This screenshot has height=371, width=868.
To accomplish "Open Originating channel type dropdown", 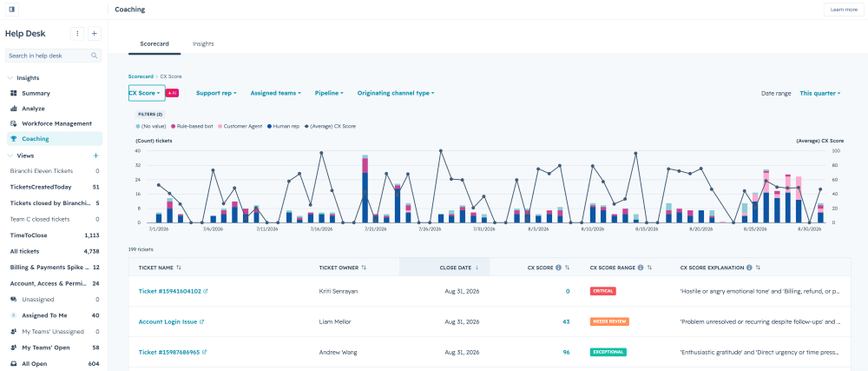I will (396, 94).
